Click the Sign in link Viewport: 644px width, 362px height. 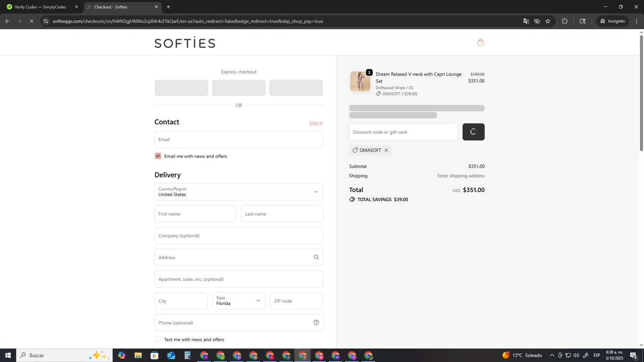click(316, 123)
